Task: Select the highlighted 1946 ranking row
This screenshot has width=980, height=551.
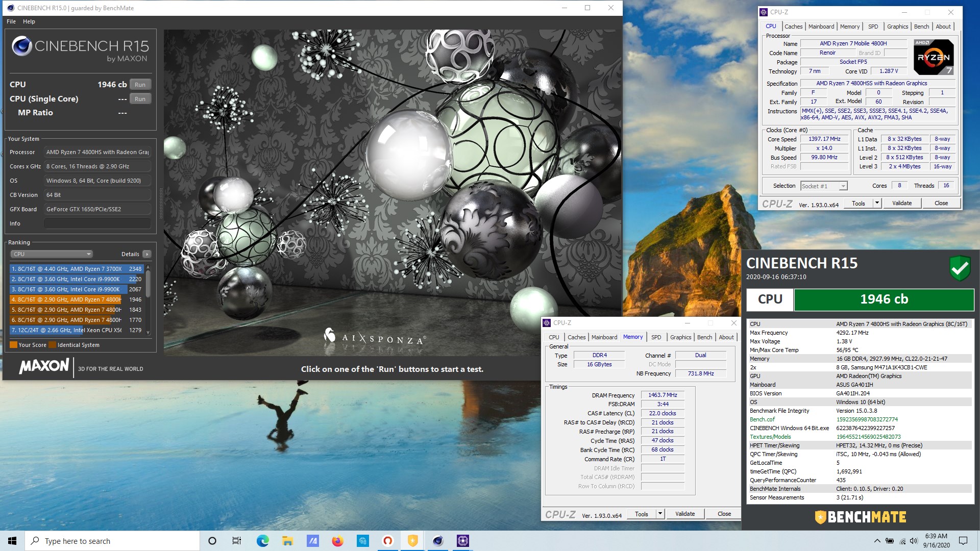Action: click(x=77, y=299)
